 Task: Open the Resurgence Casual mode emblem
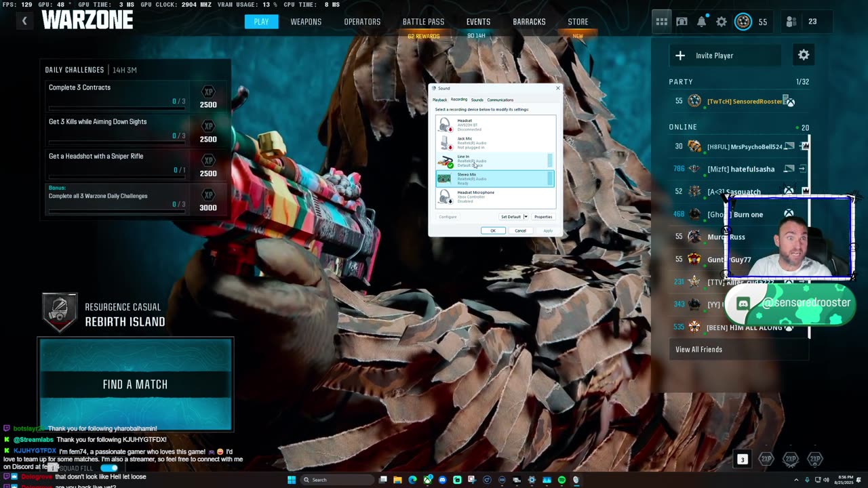click(59, 311)
